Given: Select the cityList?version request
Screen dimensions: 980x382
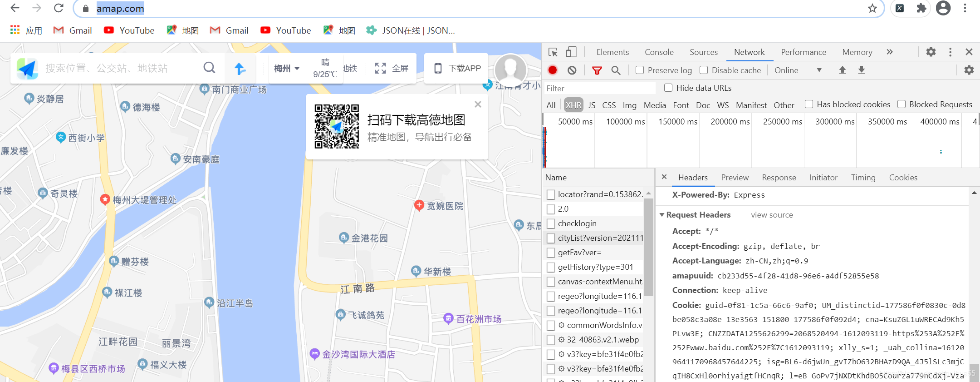Looking at the screenshot, I should click(x=600, y=238).
